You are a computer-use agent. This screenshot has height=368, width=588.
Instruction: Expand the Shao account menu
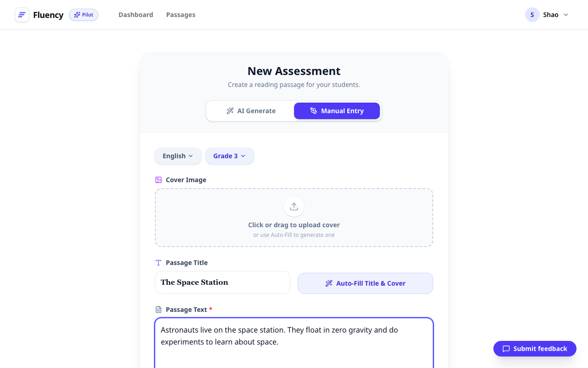point(547,15)
